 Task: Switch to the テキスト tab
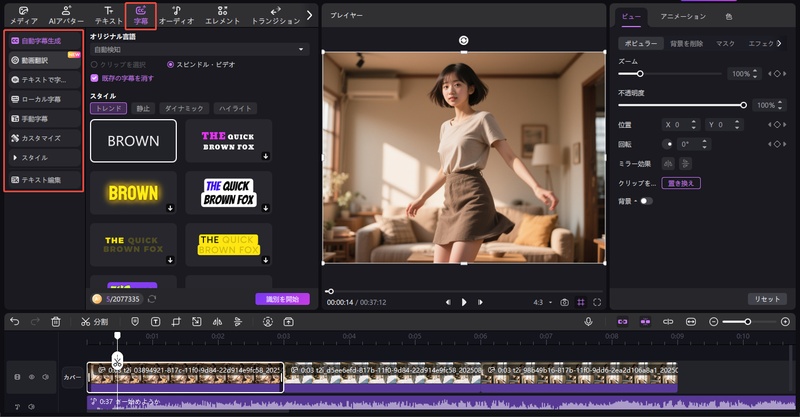click(109, 15)
